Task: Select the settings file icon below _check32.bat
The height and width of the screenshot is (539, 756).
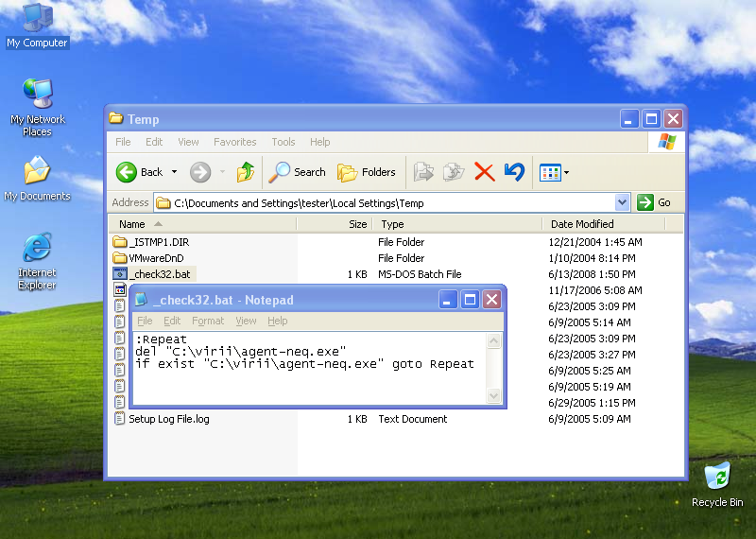Action: point(120,289)
